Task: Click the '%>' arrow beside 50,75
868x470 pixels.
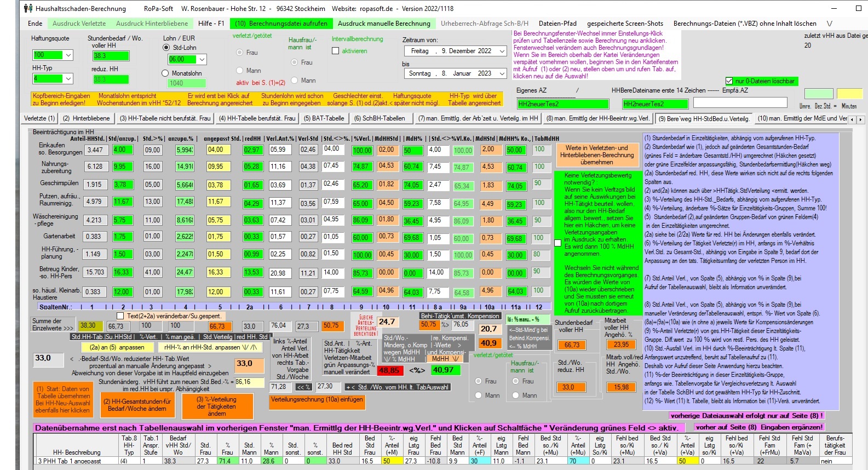Action: point(445,325)
